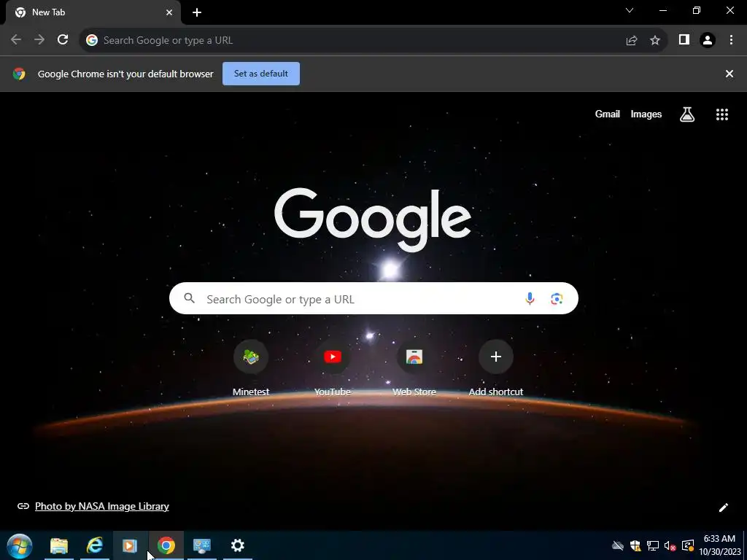Start voice search with microphone icon
Image resolution: width=747 pixels, height=560 pixels.
coord(530,298)
